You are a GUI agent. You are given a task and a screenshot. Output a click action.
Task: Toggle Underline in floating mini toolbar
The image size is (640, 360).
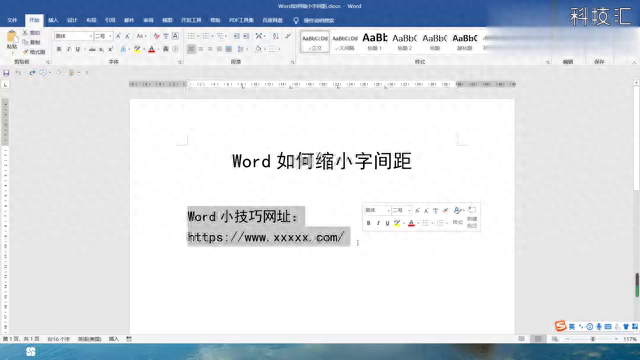pos(387,223)
